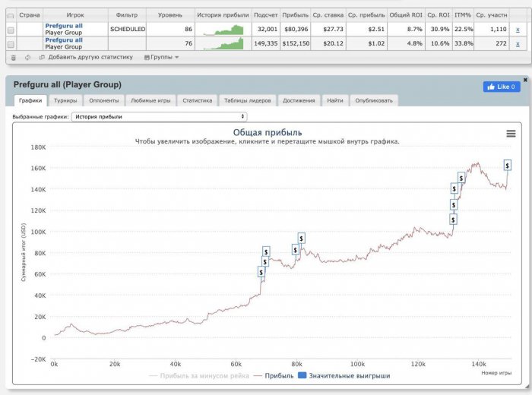Sort by the Ср. прибыль column header
Image resolution: width=532 pixels, height=395 pixels.
(x=366, y=15)
